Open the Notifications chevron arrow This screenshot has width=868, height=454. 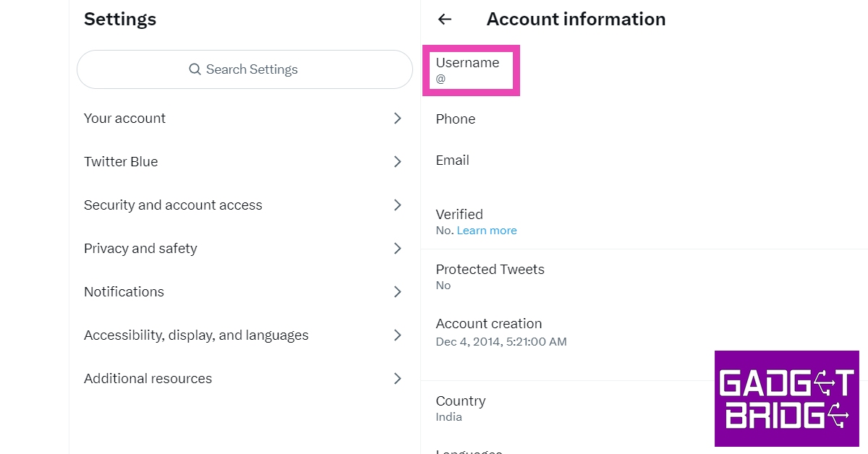(x=397, y=292)
